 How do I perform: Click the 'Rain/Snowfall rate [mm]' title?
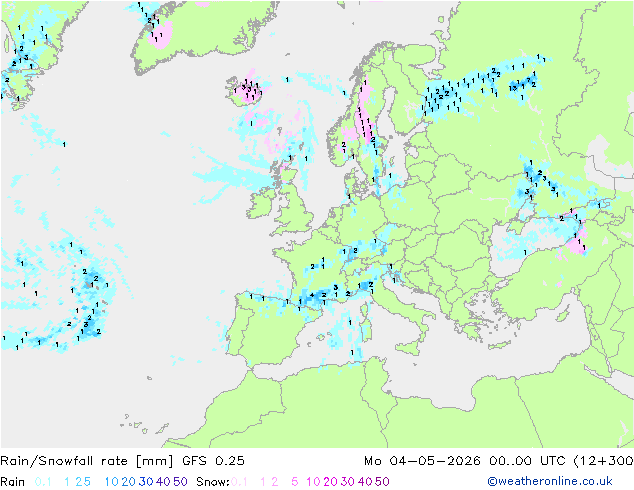click(x=87, y=461)
